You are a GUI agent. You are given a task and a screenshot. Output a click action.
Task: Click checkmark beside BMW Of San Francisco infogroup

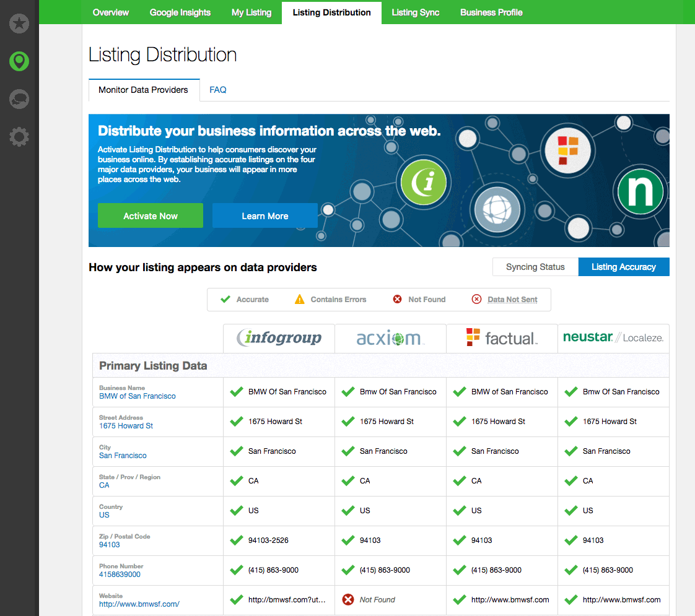(236, 391)
